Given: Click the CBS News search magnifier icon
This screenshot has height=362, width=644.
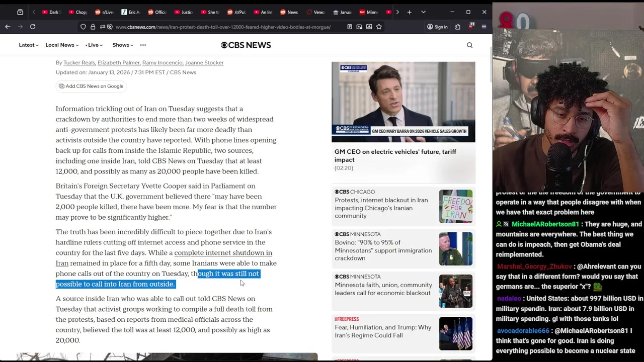Looking at the screenshot, I should [x=469, y=45].
